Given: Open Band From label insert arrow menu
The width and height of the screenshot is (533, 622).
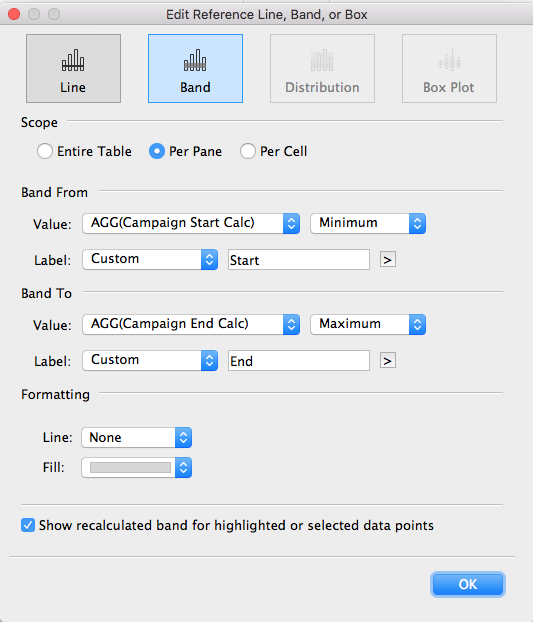Looking at the screenshot, I should click(387, 260).
